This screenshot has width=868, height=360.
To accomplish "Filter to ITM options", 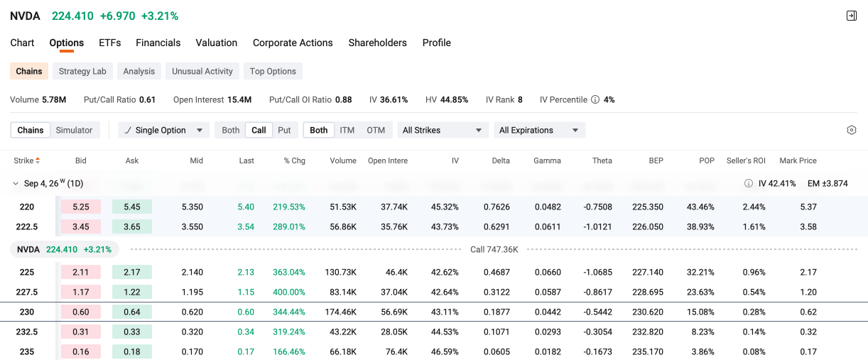I will [x=347, y=130].
